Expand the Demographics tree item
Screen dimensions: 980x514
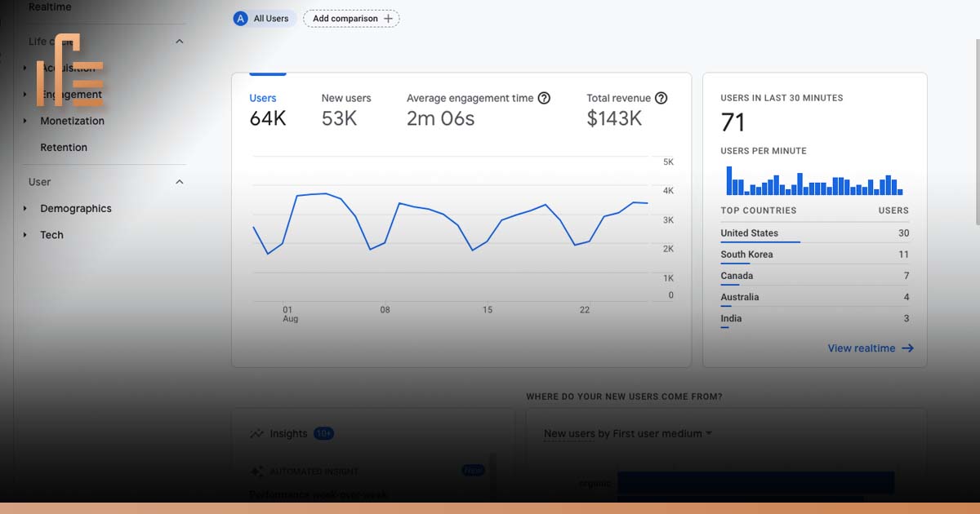[x=25, y=209]
